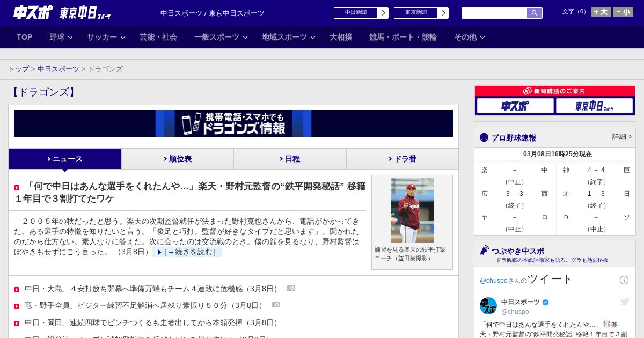Click camera icon beside 竜・野手全員 article
The image size is (644, 338).
click(x=275, y=305)
